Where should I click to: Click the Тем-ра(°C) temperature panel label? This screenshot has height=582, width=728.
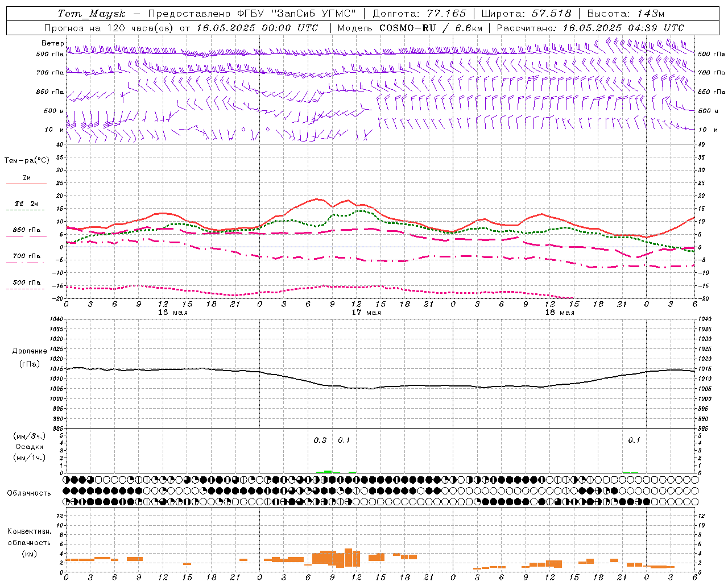point(27,161)
